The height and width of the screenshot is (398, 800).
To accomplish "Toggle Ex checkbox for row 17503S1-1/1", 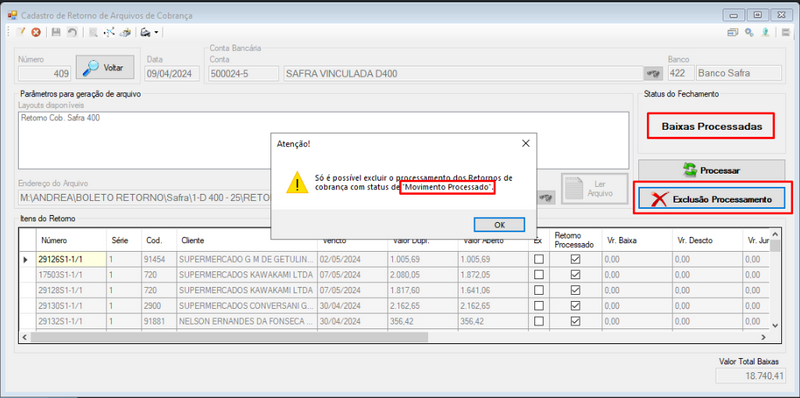I will pos(538,275).
